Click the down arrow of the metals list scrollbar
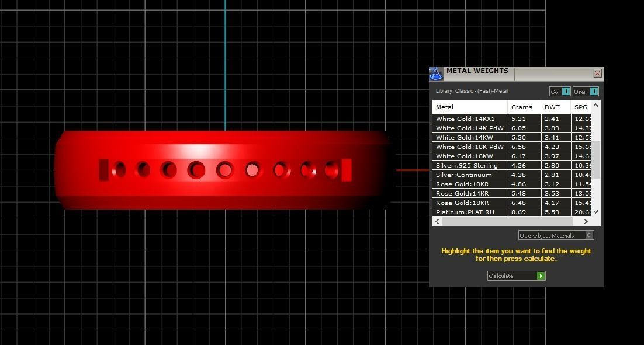Viewport: 644px width, 345px height. 596,212
